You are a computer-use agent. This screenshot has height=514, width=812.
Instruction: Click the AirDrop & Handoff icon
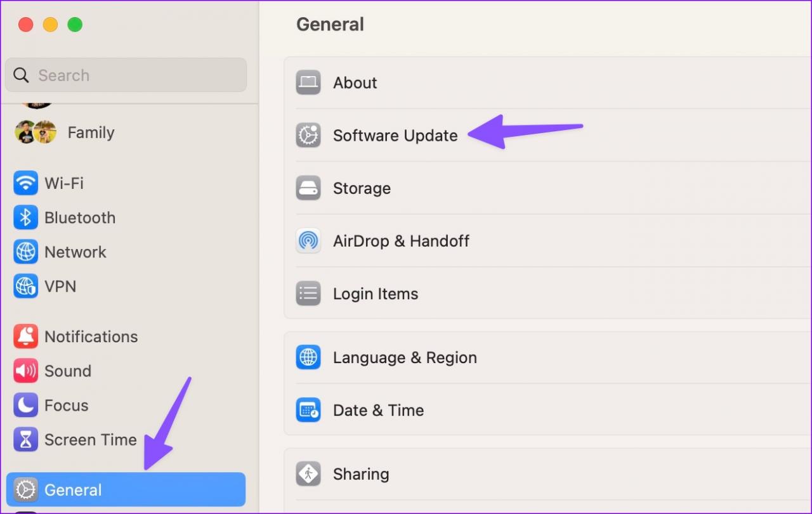point(308,241)
